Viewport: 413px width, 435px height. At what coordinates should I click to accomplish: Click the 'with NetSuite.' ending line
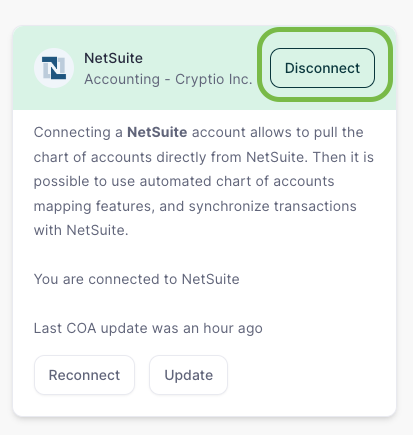81,230
